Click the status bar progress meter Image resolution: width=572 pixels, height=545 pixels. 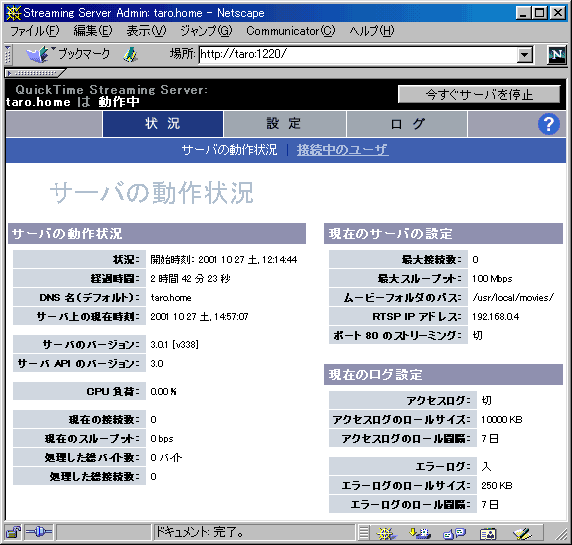(104, 533)
